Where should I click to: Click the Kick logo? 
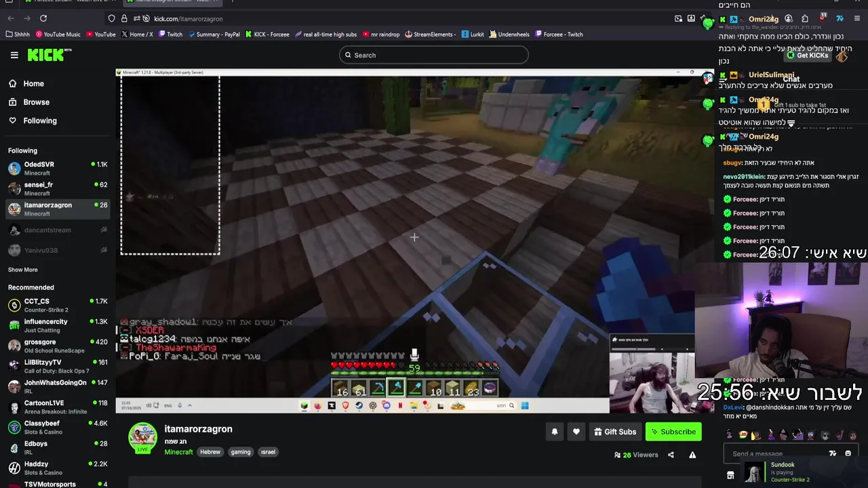[50, 55]
